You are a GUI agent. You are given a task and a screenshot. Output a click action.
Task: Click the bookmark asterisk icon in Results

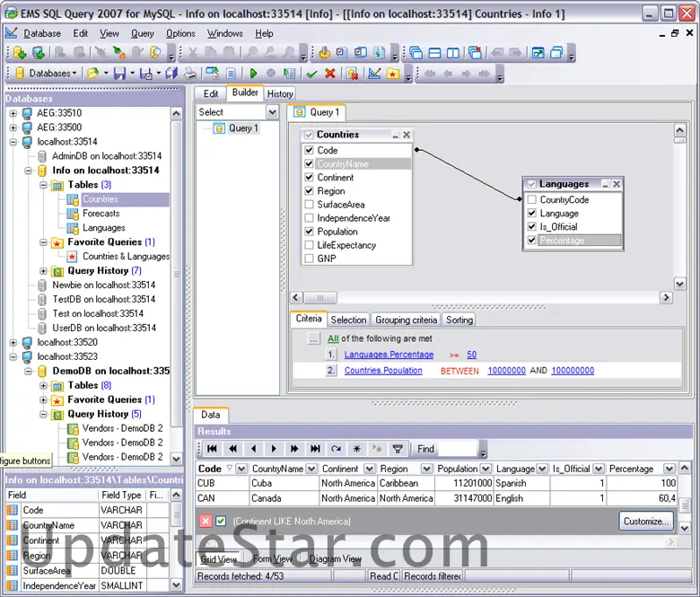356,449
